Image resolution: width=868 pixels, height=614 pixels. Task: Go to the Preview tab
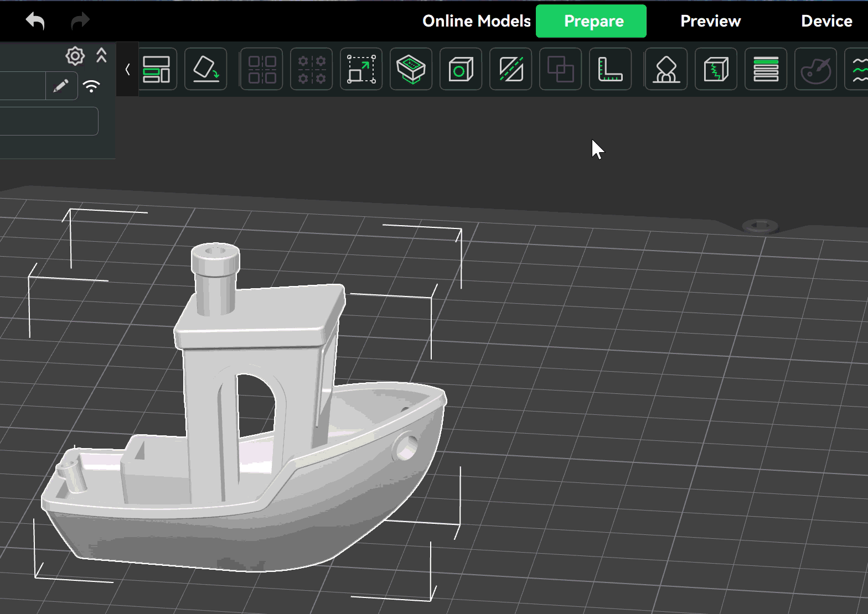click(x=710, y=21)
